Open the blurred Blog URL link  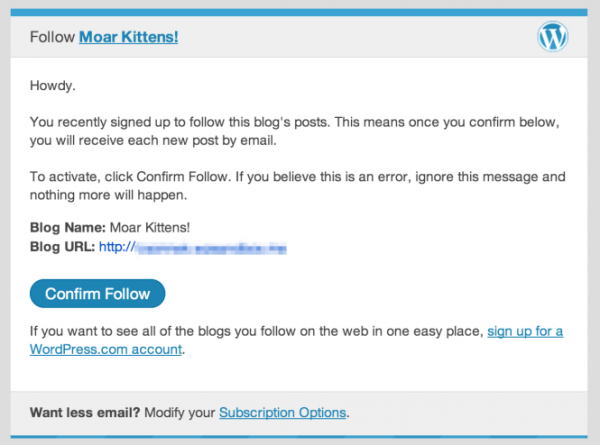(x=193, y=248)
